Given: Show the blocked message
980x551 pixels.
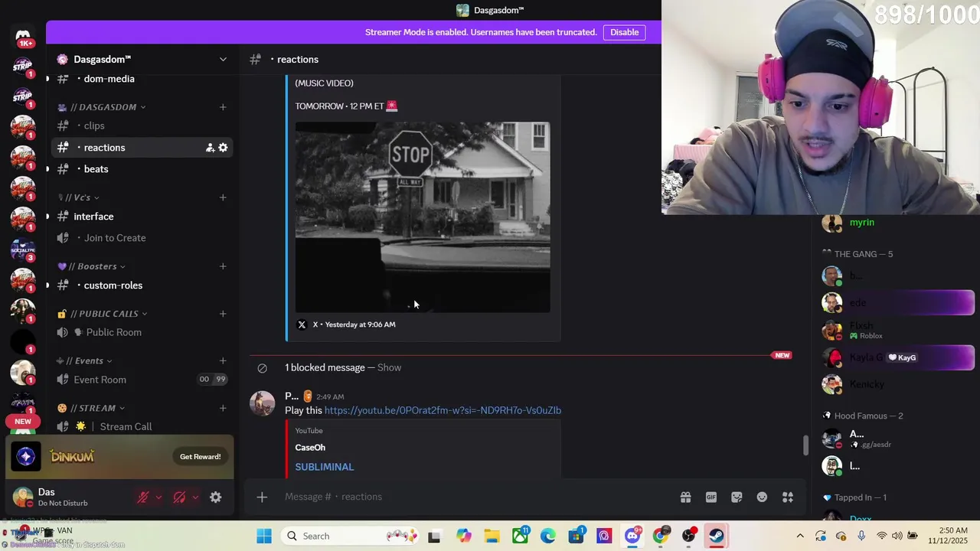Looking at the screenshot, I should tap(389, 367).
